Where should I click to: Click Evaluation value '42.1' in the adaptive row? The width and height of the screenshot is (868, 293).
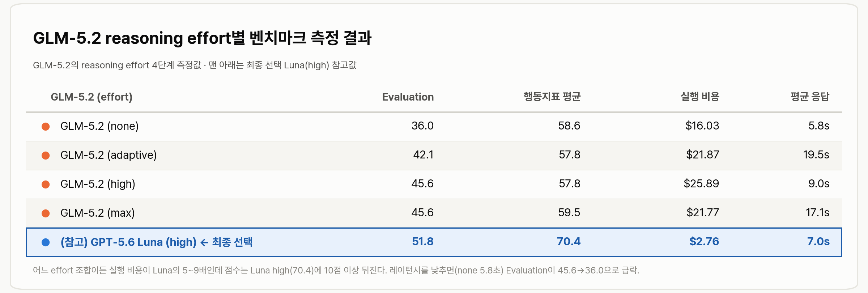coord(424,155)
